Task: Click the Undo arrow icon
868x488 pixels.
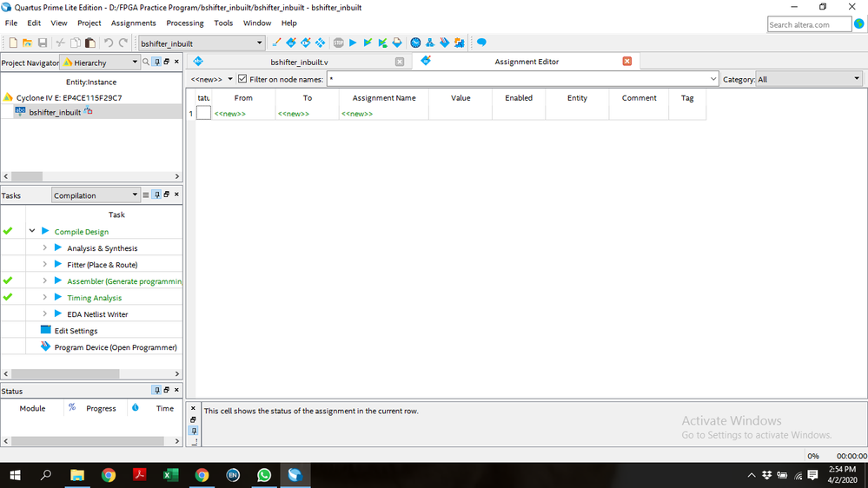Action: pos(109,43)
